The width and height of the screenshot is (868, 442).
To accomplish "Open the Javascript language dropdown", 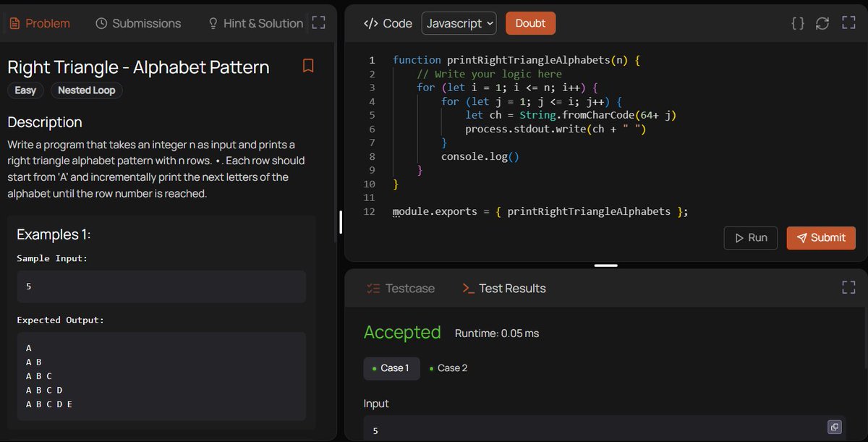I will click(459, 23).
